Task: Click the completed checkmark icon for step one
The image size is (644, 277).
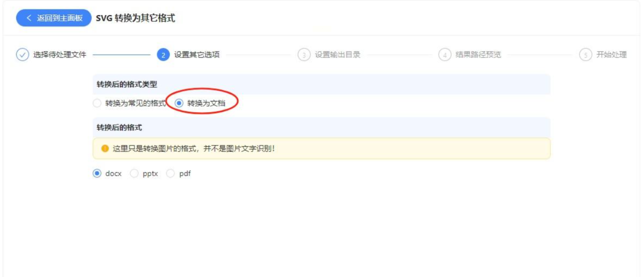Action: 23,54
